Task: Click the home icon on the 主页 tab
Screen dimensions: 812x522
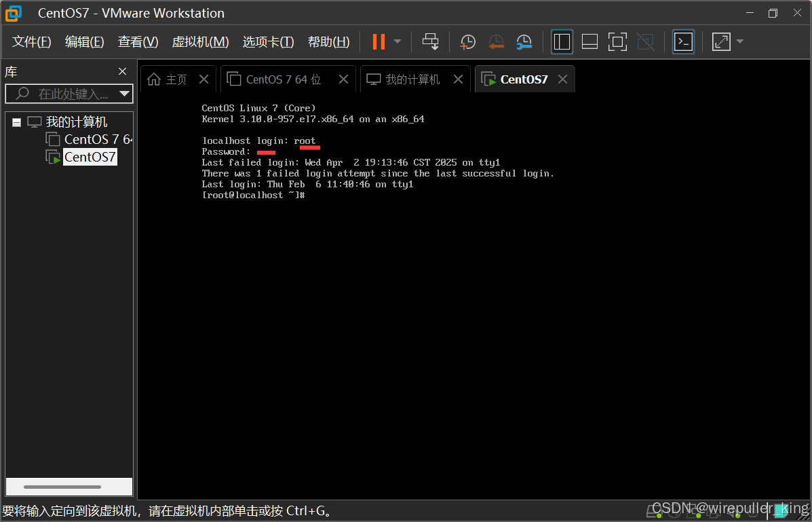Action: pyautogui.click(x=154, y=79)
